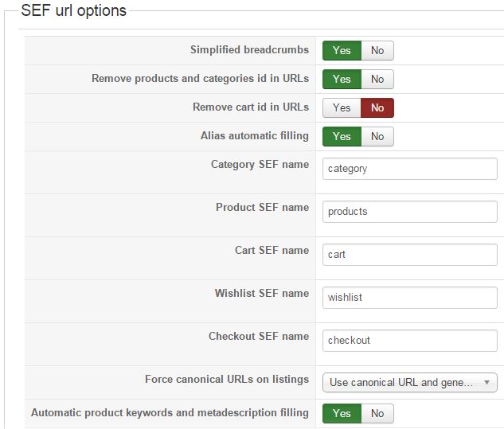Viewport: 504px width, 429px height.
Task: Disable Remove products and categories id
Action: coord(377,80)
